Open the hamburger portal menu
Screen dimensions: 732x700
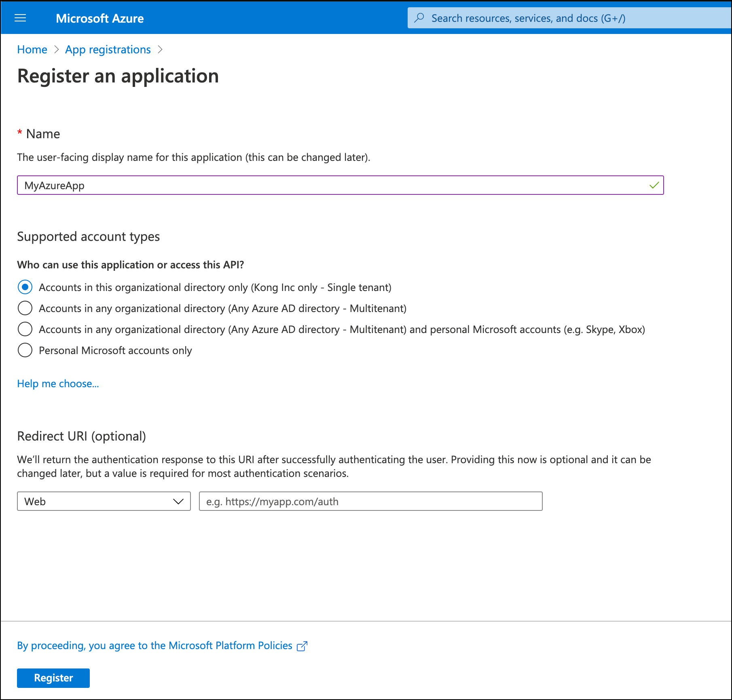pos(20,18)
